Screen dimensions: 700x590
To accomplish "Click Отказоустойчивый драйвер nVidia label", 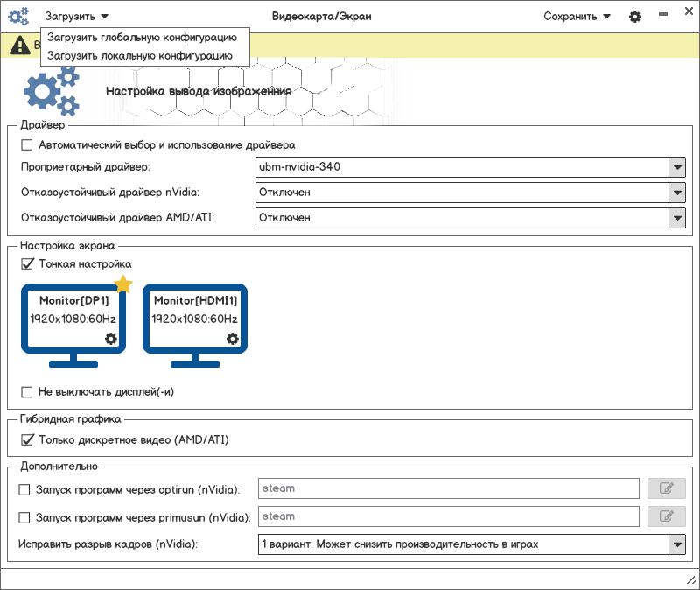I will coord(110,193).
